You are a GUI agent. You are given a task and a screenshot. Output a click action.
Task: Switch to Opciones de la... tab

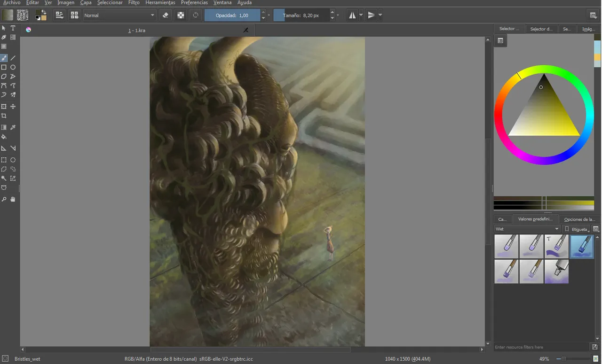tap(579, 219)
